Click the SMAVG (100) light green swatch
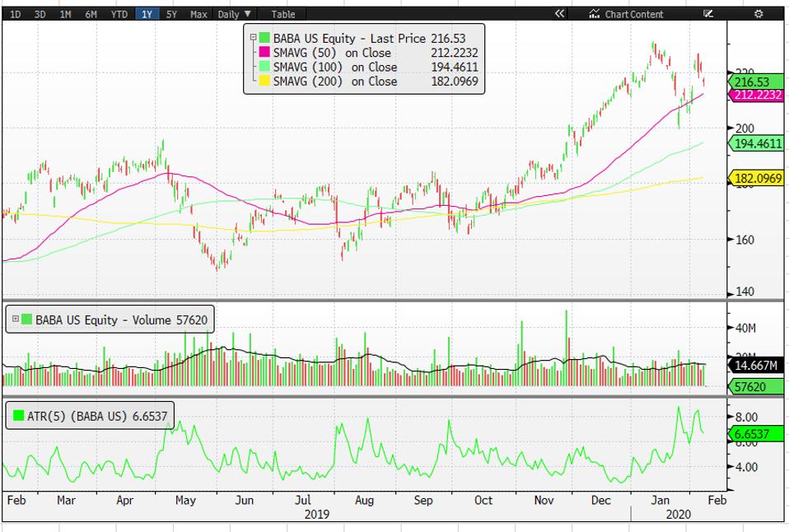789x532 pixels. point(264,67)
